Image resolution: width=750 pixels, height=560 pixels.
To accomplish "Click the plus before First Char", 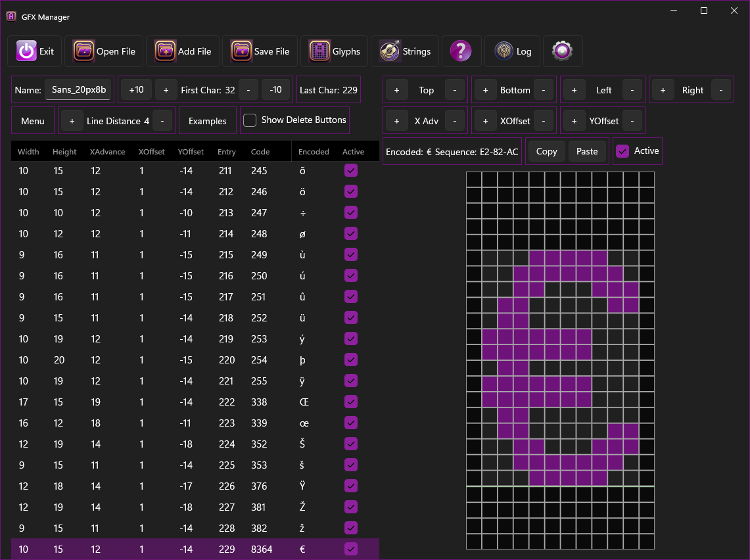I will tap(166, 89).
